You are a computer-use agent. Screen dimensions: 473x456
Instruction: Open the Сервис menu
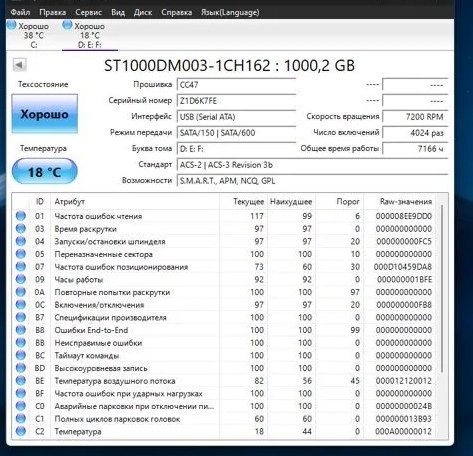[x=88, y=12]
